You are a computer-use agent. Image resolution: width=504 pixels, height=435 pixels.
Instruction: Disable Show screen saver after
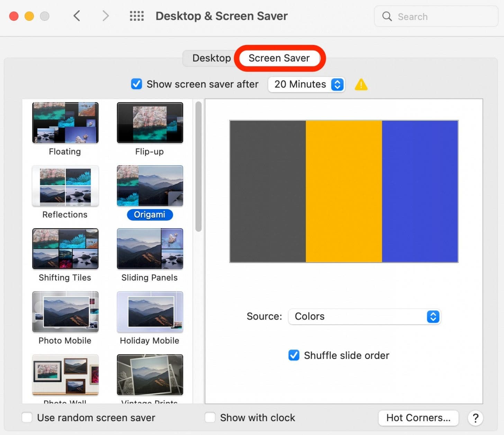pos(136,84)
